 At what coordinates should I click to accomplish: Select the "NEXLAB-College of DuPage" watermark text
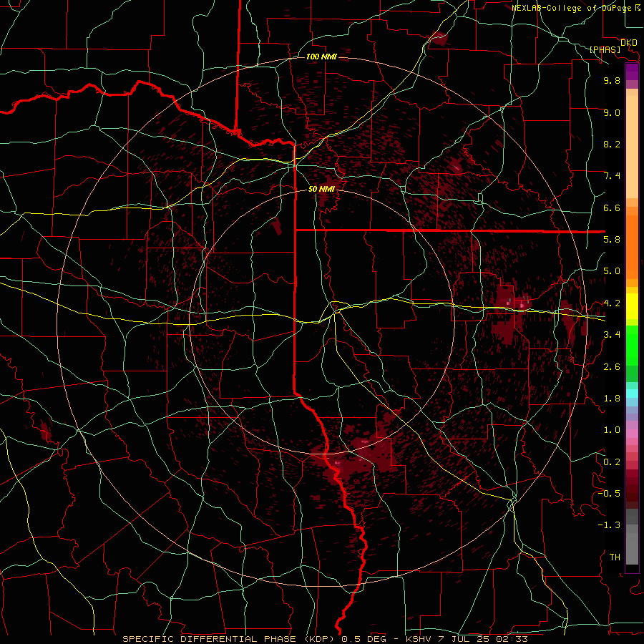pos(572,8)
